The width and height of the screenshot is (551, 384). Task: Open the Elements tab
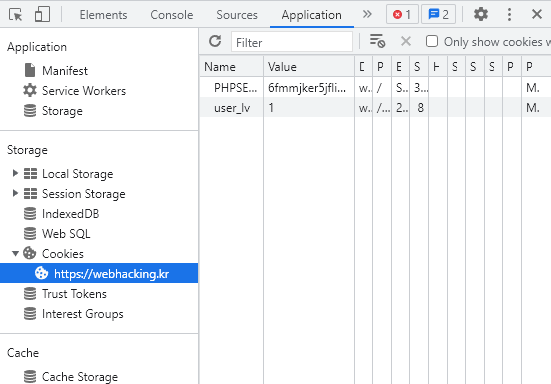[x=103, y=15]
